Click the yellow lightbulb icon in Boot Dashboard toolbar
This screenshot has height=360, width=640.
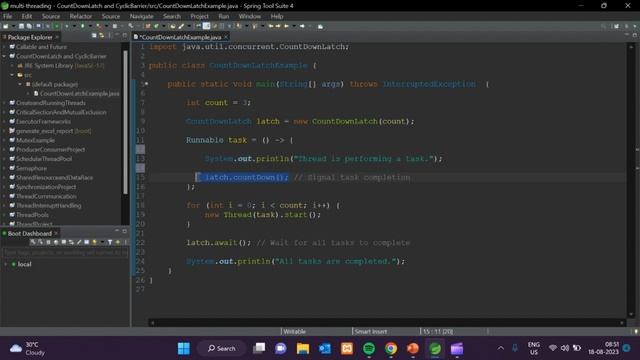coord(94,242)
